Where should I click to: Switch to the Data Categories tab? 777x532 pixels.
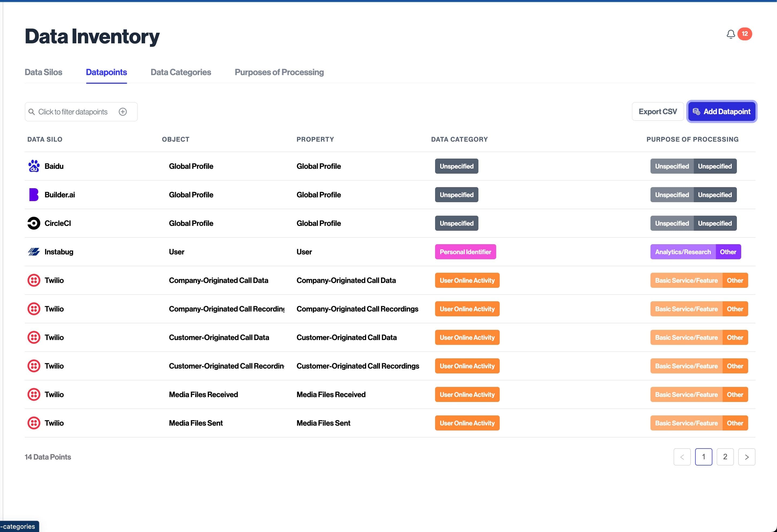[181, 72]
